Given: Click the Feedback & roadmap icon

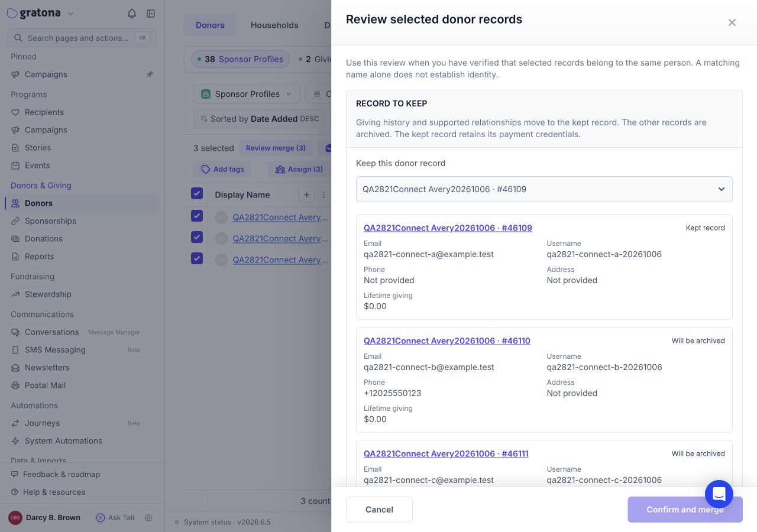Looking at the screenshot, I should 15,474.
